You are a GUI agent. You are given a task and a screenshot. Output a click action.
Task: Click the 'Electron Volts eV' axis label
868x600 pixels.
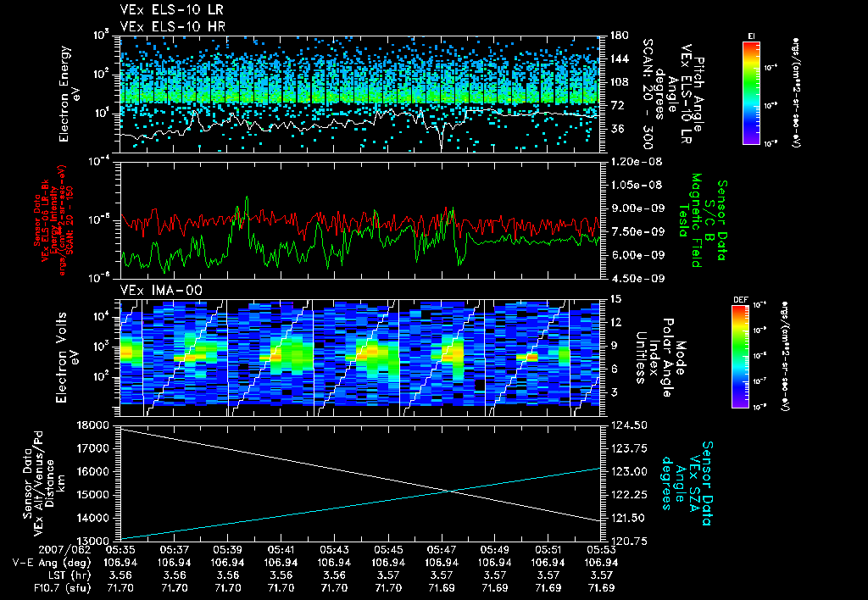pos(67,358)
